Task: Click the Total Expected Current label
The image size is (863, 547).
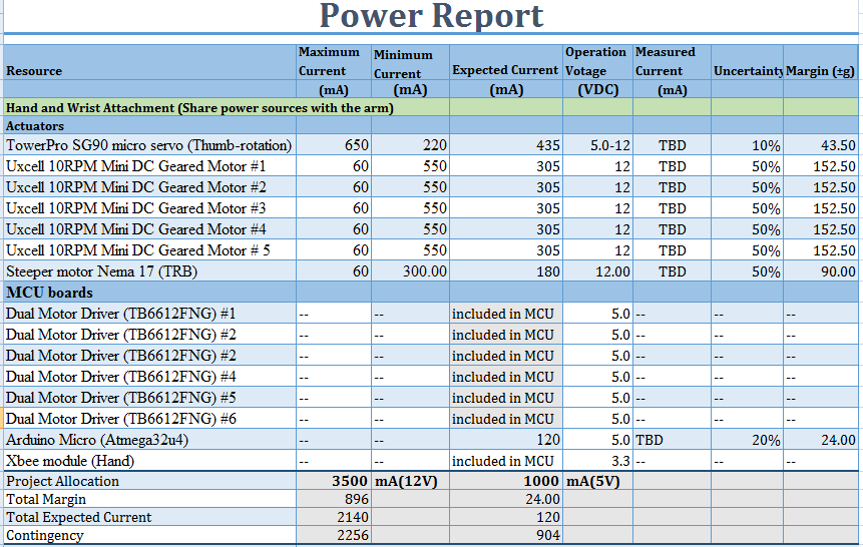Action: click(150, 517)
